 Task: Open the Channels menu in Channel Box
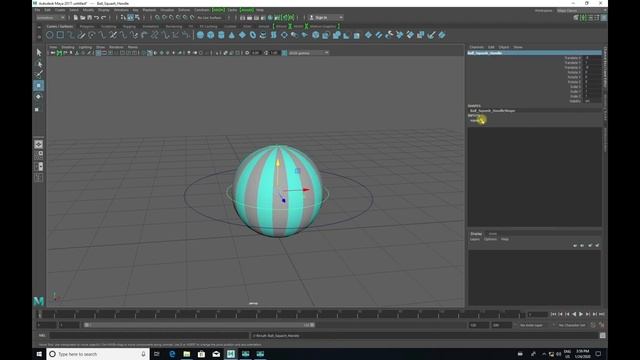point(476,47)
